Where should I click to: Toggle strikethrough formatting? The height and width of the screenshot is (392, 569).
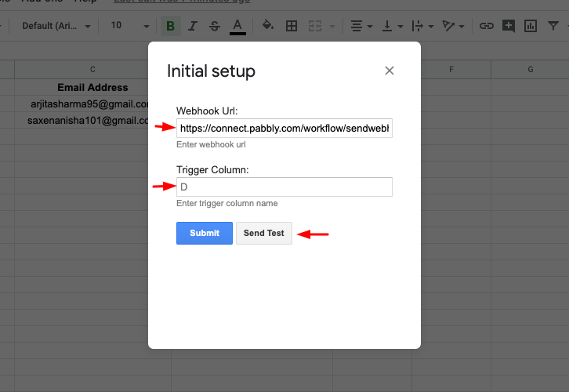click(215, 26)
